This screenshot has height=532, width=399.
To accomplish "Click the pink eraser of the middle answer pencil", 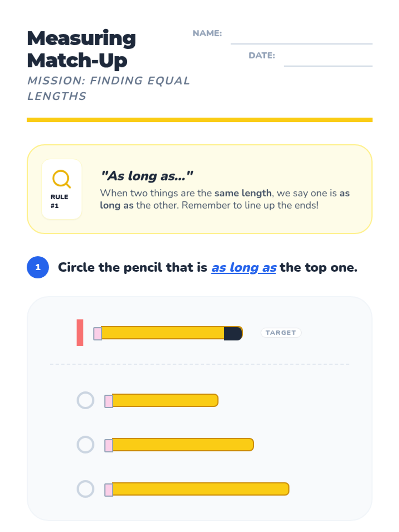I will (109, 445).
